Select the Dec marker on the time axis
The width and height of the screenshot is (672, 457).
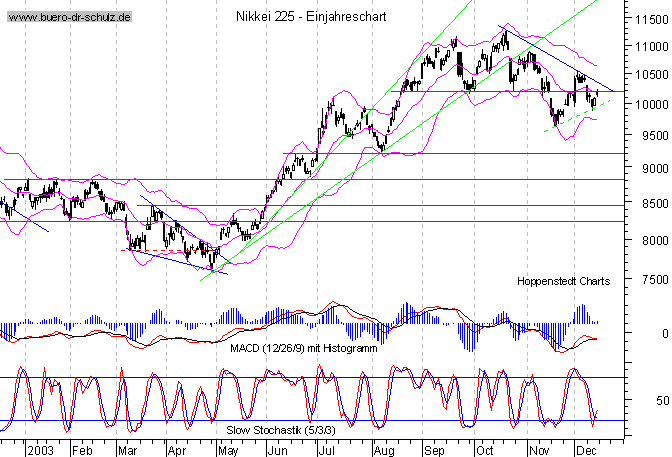coord(586,450)
